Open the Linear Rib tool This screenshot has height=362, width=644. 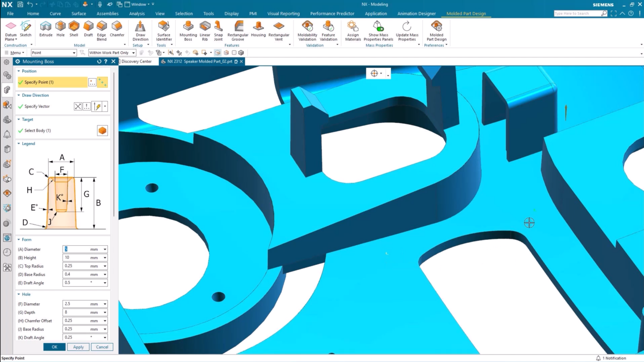pos(205,29)
